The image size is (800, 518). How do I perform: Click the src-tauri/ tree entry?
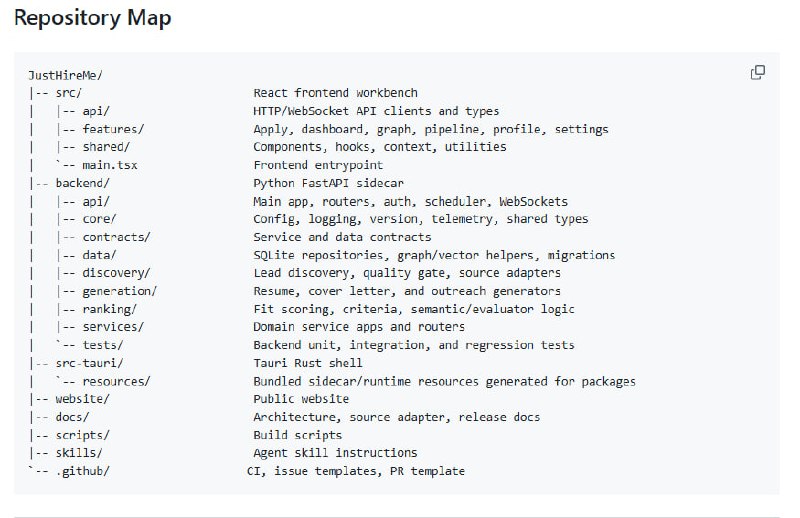89,363
